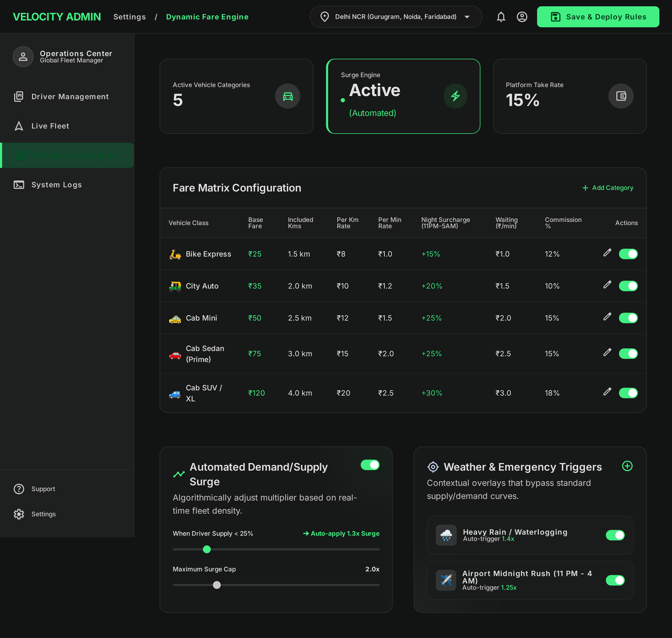Disable the City Auto category toggle
This screenshot has height=638, width=672.
coord(628,286)
